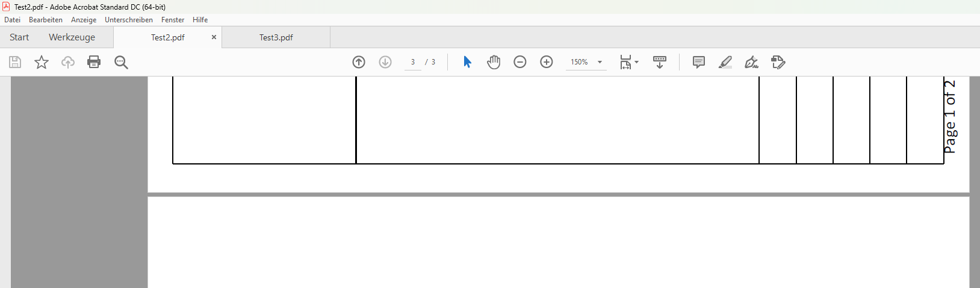Image resolution: width=980 pixels, height=288 pixels.
Task: Select the Test2.pdf document tab
Action: 168,37
